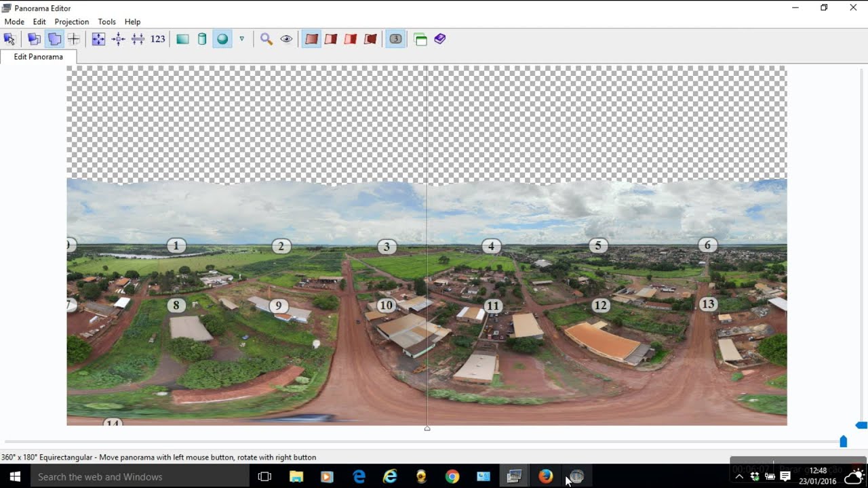Open Microsoft Edge from taskbar

359,476
